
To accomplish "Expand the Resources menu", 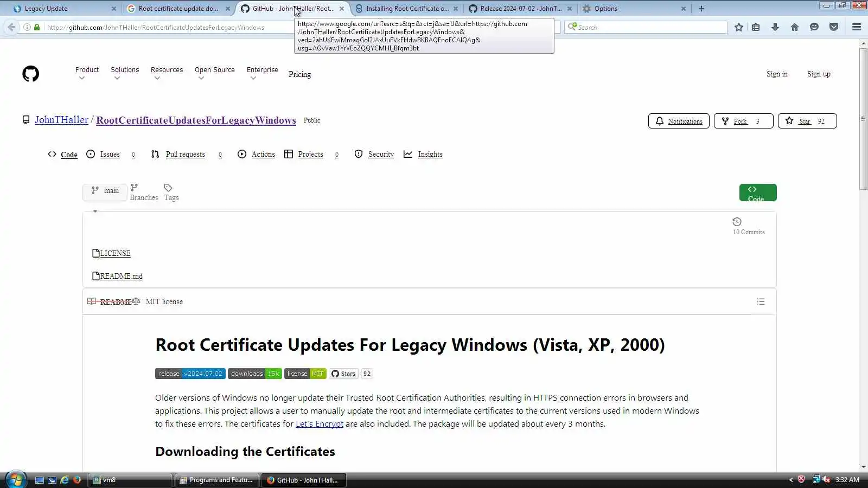I will coord(167,73).
